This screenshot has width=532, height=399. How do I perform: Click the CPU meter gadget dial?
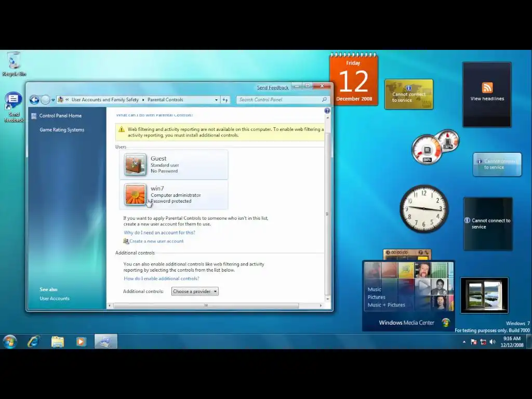pyautogui.click(x=427, y=150)
